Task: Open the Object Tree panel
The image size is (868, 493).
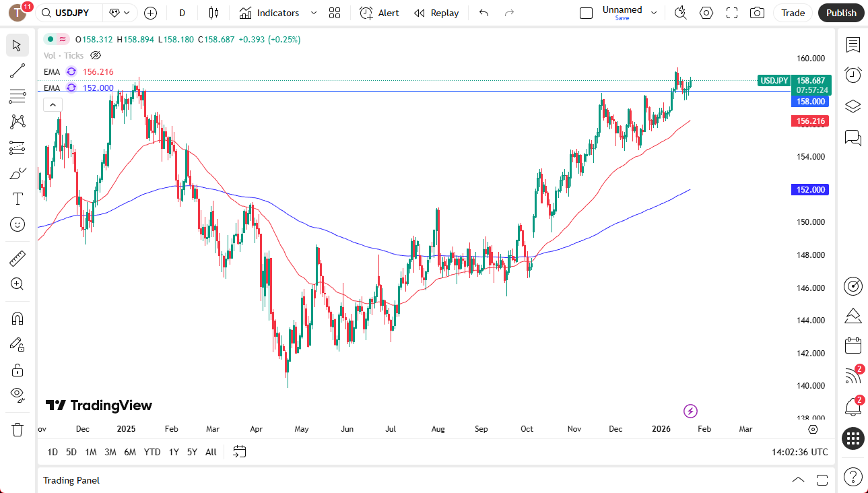Action: 853,106
